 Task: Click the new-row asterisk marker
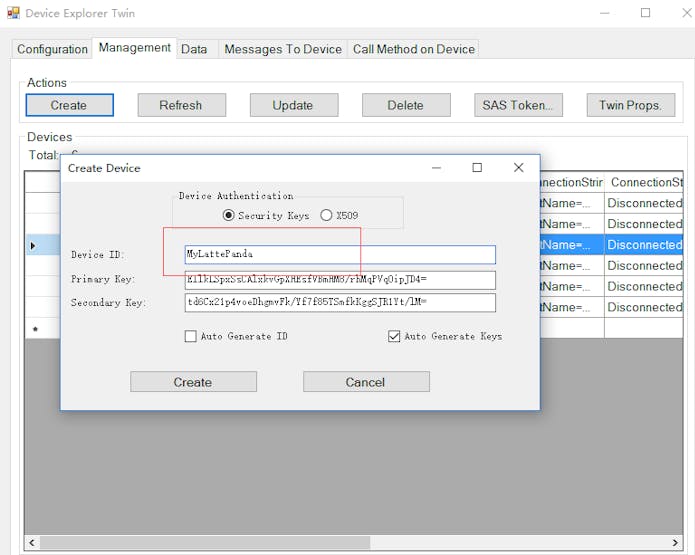35,328
